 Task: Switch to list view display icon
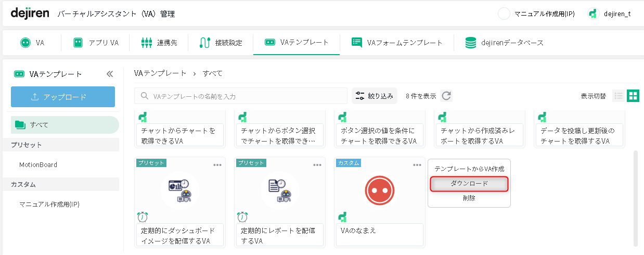click(619, 96)
